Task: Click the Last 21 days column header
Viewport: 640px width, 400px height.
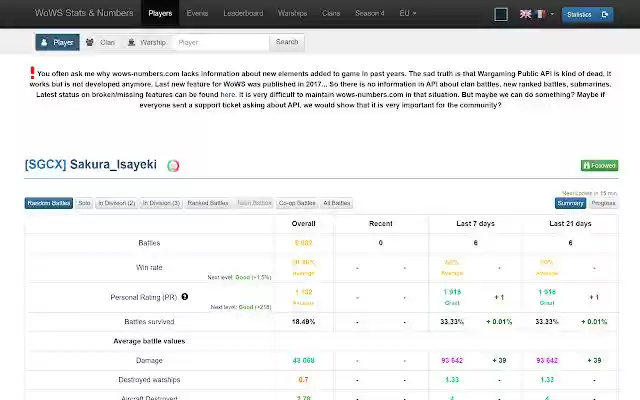Action: pyautogui.click(x=570, y=224)
